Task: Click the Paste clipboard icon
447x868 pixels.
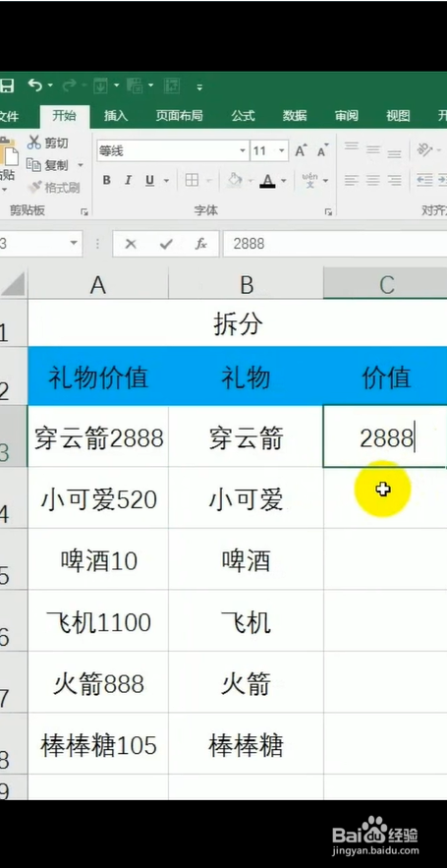Action: pos(8,151)
